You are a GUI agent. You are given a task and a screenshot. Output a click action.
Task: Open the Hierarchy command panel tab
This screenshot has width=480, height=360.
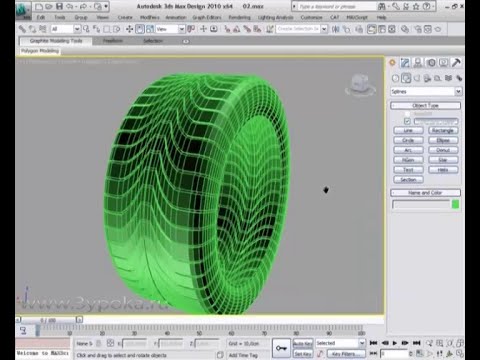click(418, 63)
